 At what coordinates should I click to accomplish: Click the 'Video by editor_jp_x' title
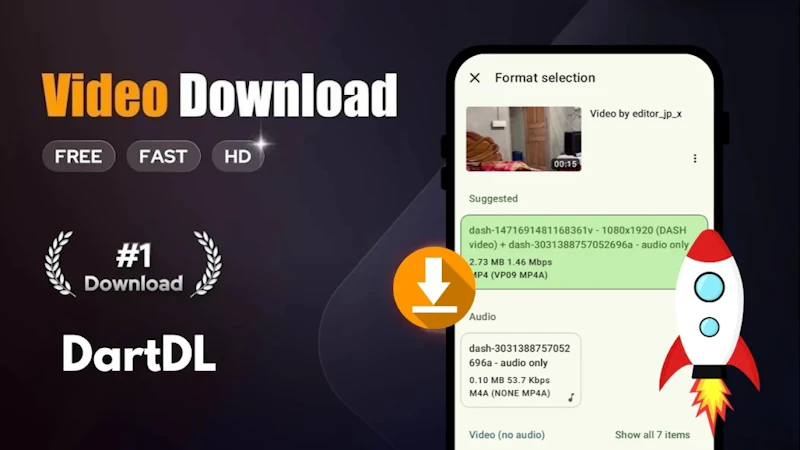636,114
